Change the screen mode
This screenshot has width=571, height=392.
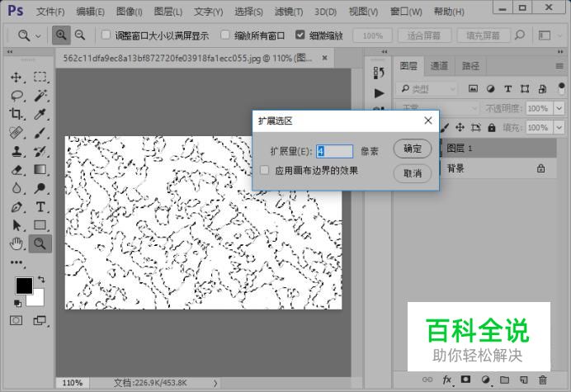(x=40, y=320)
